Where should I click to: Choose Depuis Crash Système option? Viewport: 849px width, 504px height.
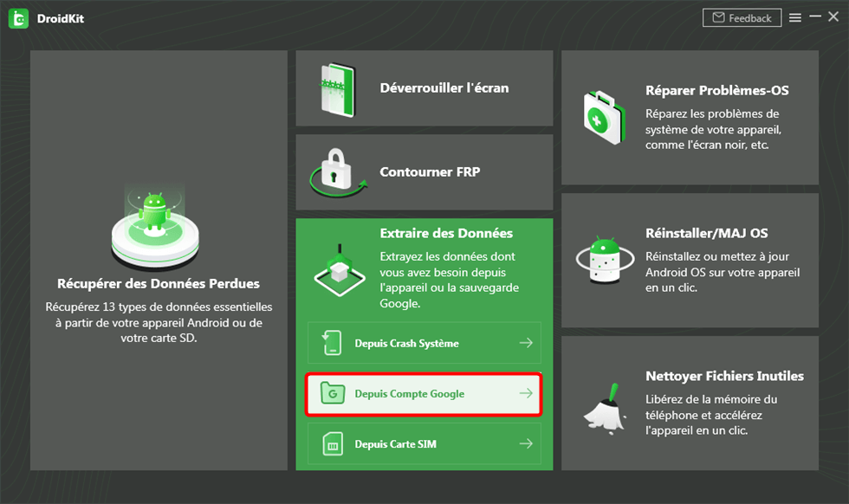click(x=424, y=343)
